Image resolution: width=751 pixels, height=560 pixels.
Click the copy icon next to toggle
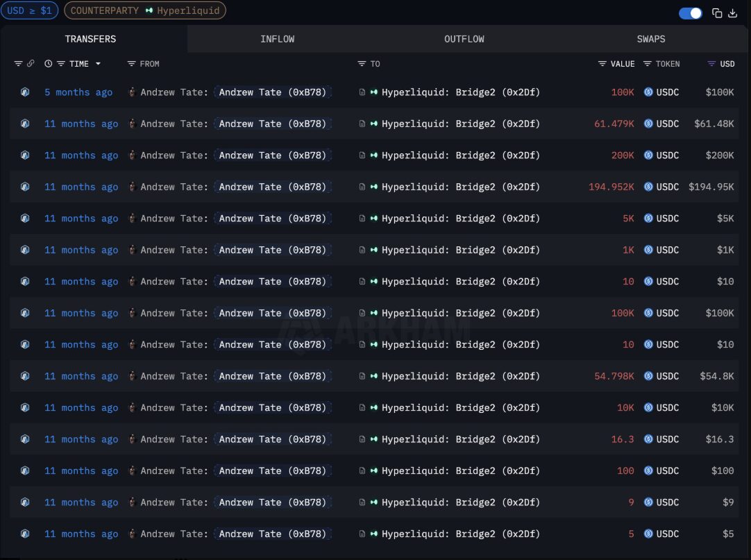coord(717,13)
